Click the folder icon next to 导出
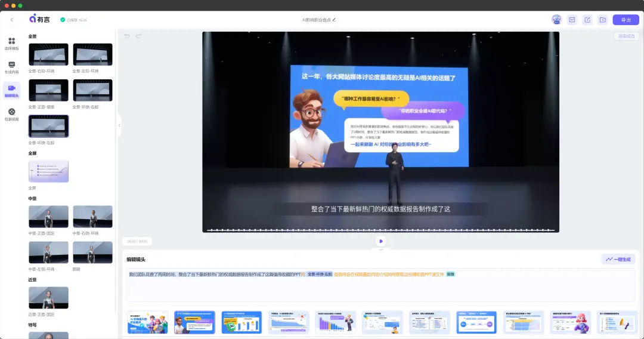 [x=602, y=20]
